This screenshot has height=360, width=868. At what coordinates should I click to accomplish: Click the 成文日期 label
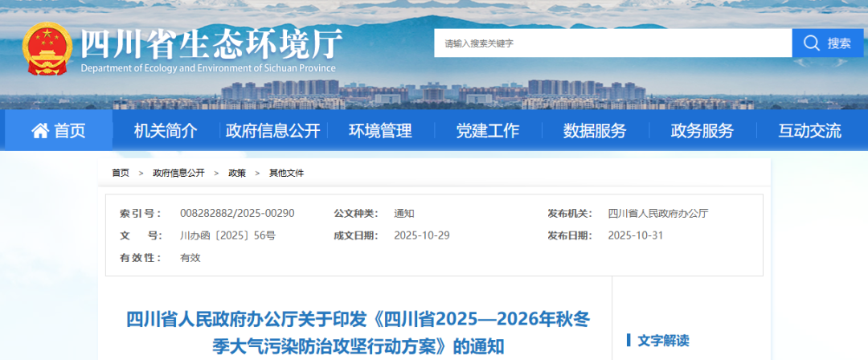pyautogui.click(x=356, y=236)
